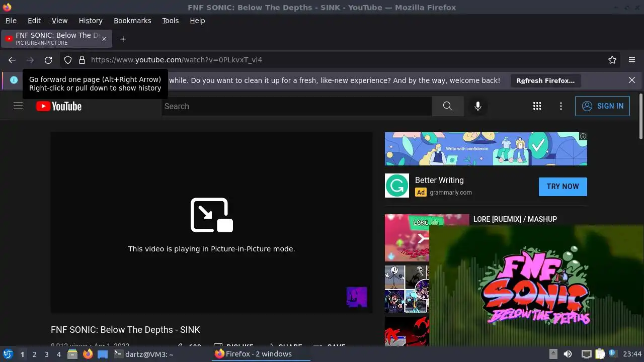Open the LORE video thumbnail
Screen dimensions: 644x362
[407, 238]
